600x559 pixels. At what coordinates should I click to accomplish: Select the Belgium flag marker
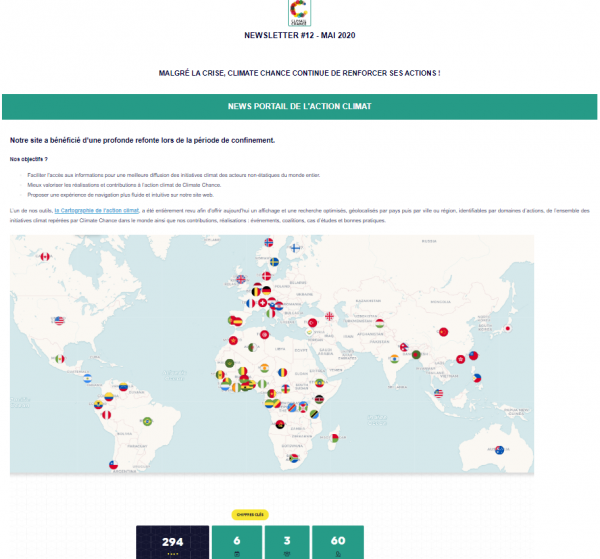pyautogui.click(x=256, y=292)
